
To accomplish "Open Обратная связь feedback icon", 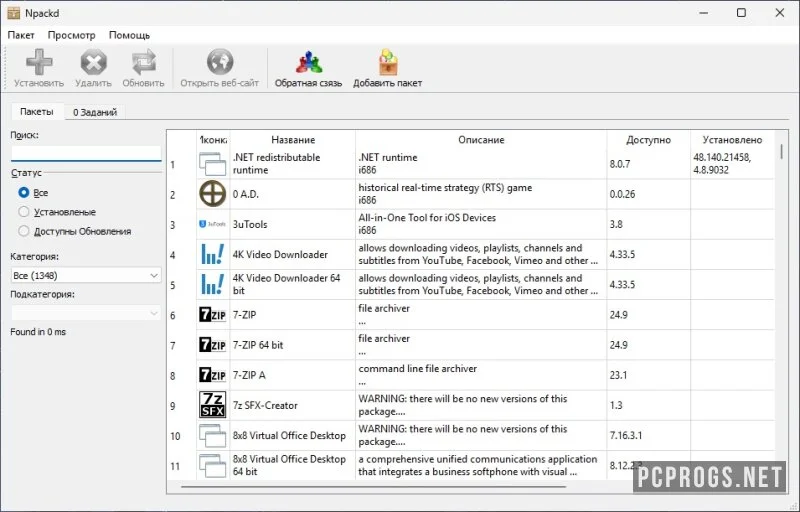I will point(308,62).
